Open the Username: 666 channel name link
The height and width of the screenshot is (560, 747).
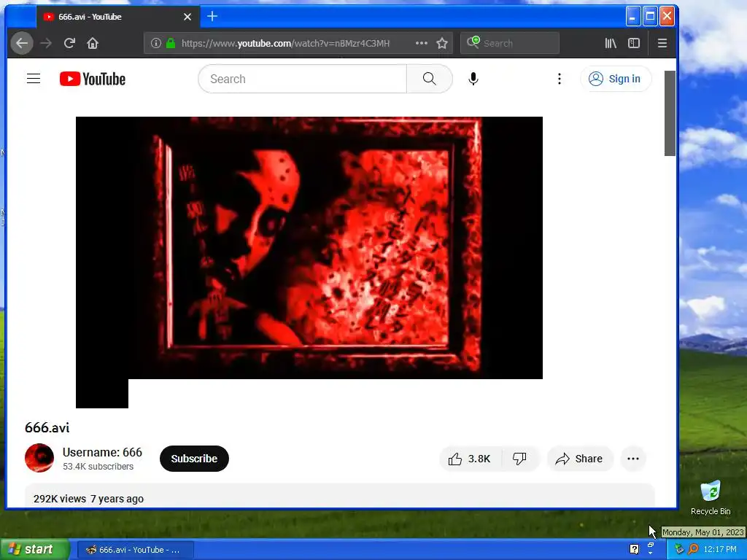click(102, 452)
